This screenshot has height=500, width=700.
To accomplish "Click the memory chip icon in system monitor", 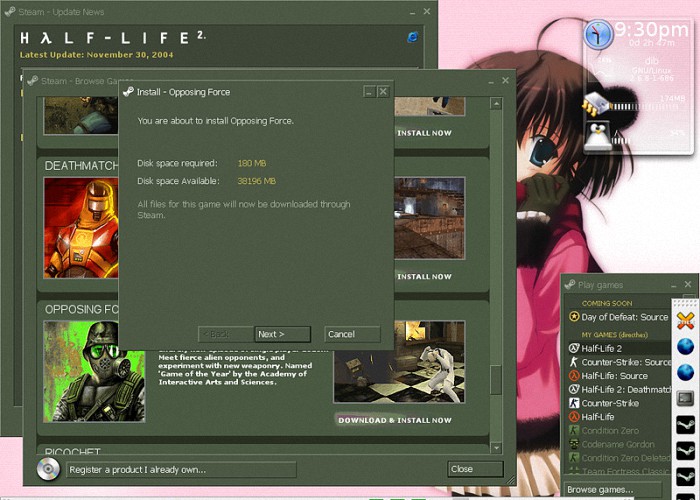I will click(x=598, y=103).
